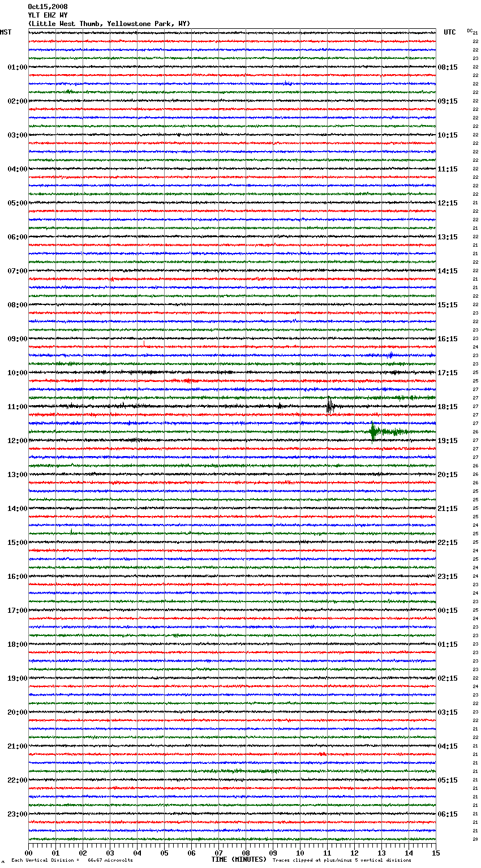Select the 13:00 MST time label

tap(18, 475)
